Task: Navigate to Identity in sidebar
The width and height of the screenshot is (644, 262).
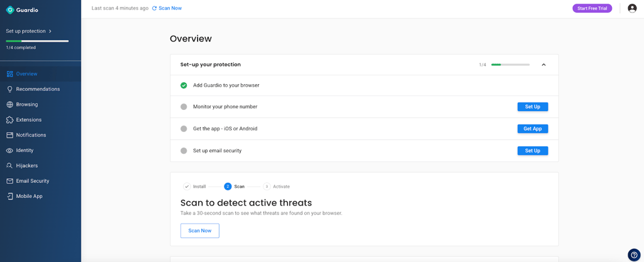Action: tap(41, 150)
